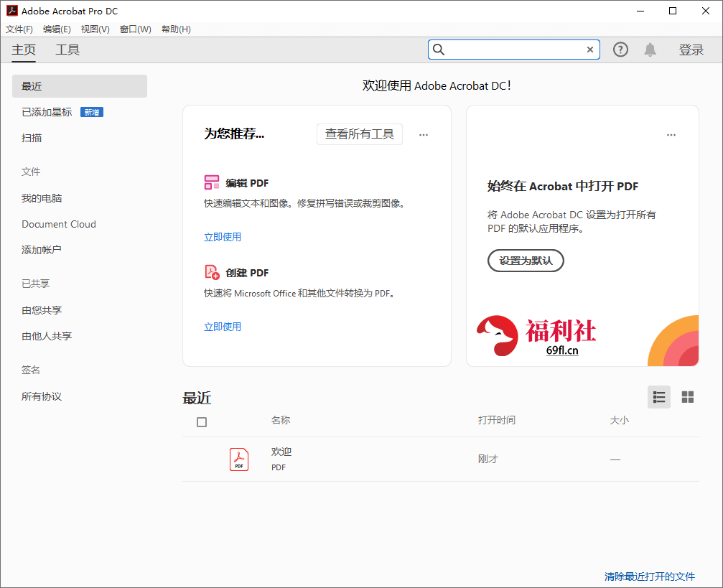
Task: Open the 窗口(W) menu
Action: (136, 29)
